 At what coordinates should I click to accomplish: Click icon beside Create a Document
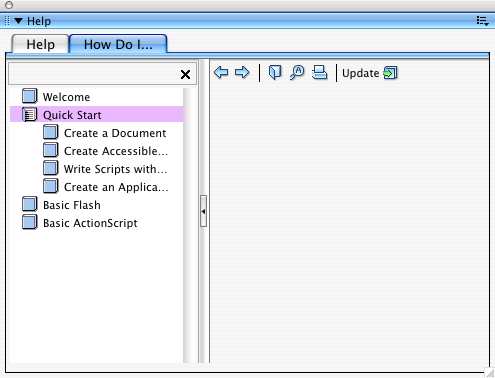(51, 132)
